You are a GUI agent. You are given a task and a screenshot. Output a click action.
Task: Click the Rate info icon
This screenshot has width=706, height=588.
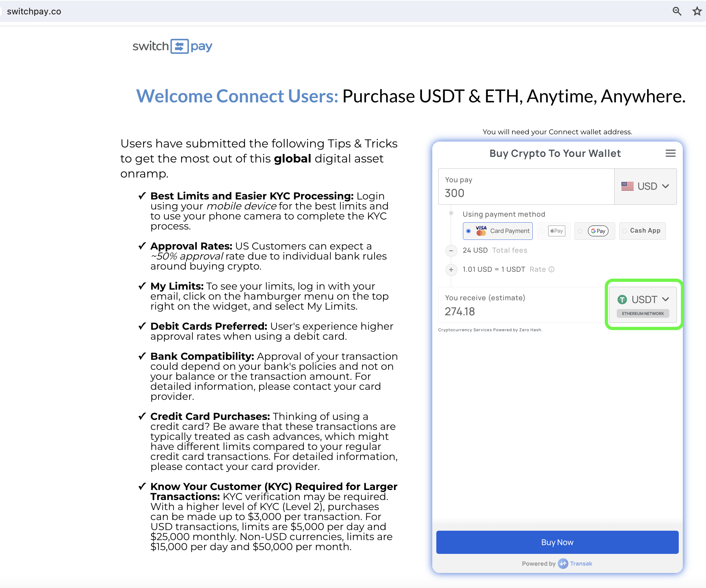551,270
